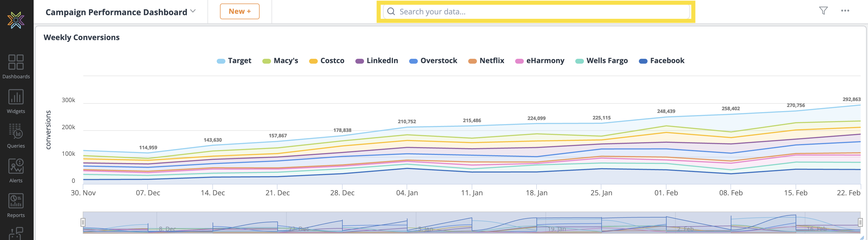Expand the Campaign Performance Dashboard dropdown chevron

click(x=193, y=11)
